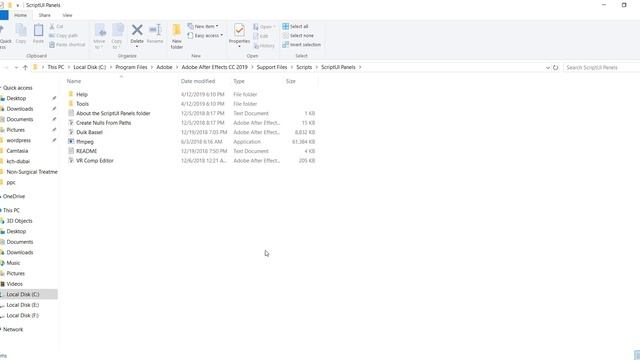The height and width of the screenshot is (360, 640).
Task: Select the ffmpeg application file
Action: pos(85,142)
